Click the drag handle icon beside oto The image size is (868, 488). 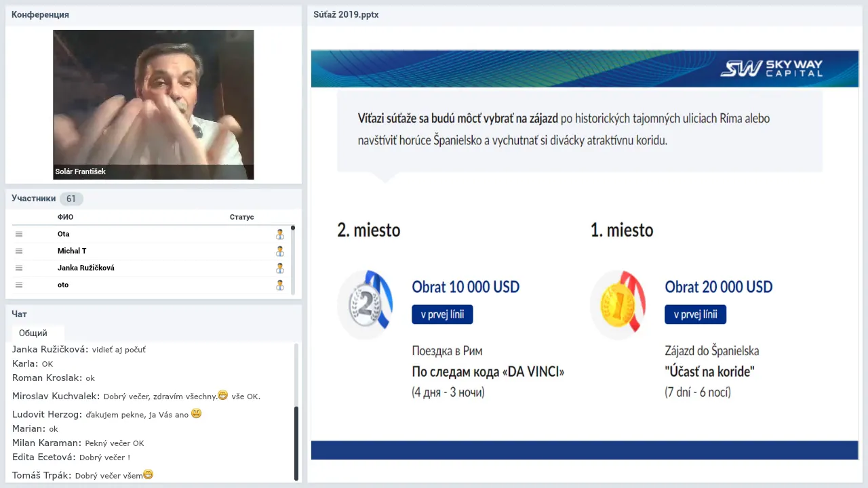pos(19,285)
